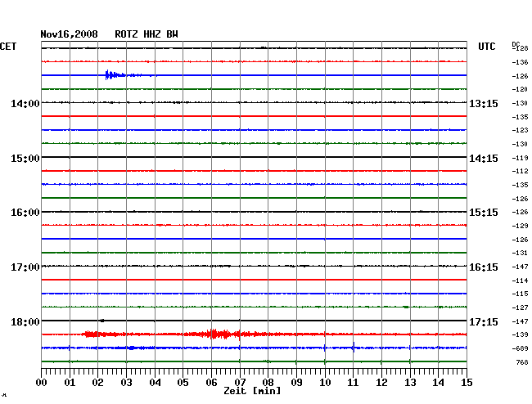
Task: Click the 15:15 UTC time label
Action: [484, 213]
